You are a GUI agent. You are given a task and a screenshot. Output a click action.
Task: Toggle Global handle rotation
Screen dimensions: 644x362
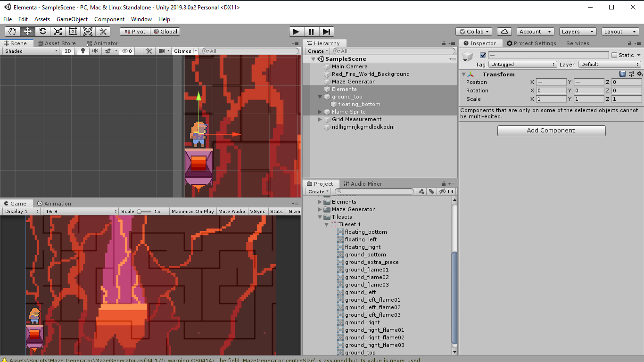pos(165,32)
